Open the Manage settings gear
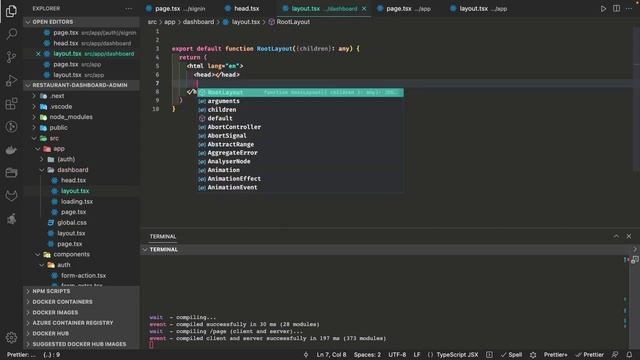 pyautogui.click(x=11, y=337)
